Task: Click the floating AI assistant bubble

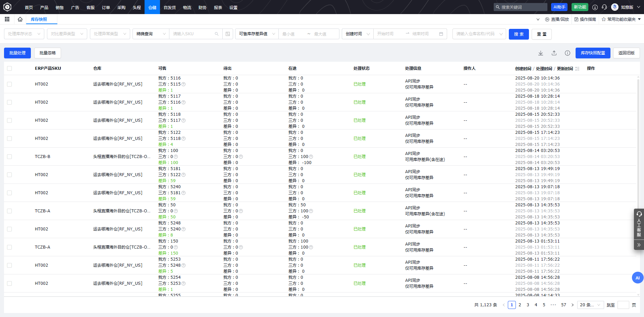Action: pyautogui.click(x=637, y=278)
